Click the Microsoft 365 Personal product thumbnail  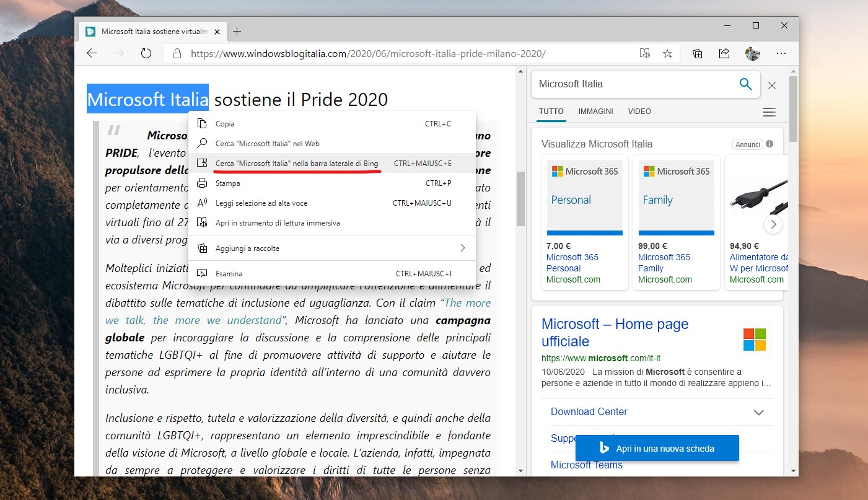(x=584, y=197)
